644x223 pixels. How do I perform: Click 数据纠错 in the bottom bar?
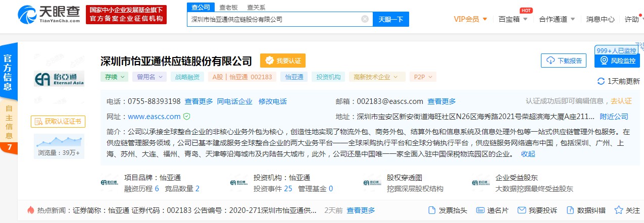586,210
